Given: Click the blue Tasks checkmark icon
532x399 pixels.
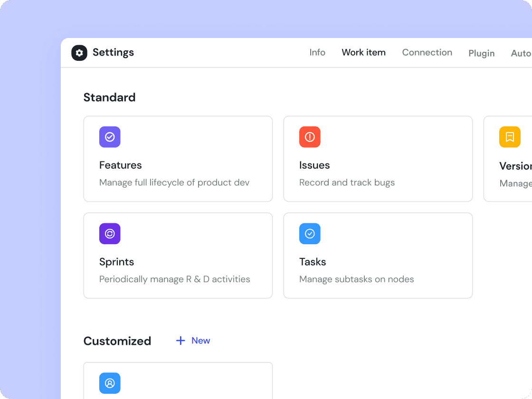Looking at the screenshot, I should [309, 233].
